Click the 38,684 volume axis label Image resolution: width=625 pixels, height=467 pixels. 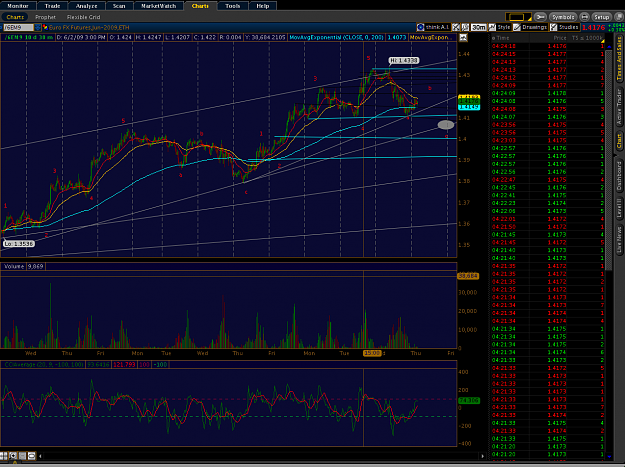point(468,276)
